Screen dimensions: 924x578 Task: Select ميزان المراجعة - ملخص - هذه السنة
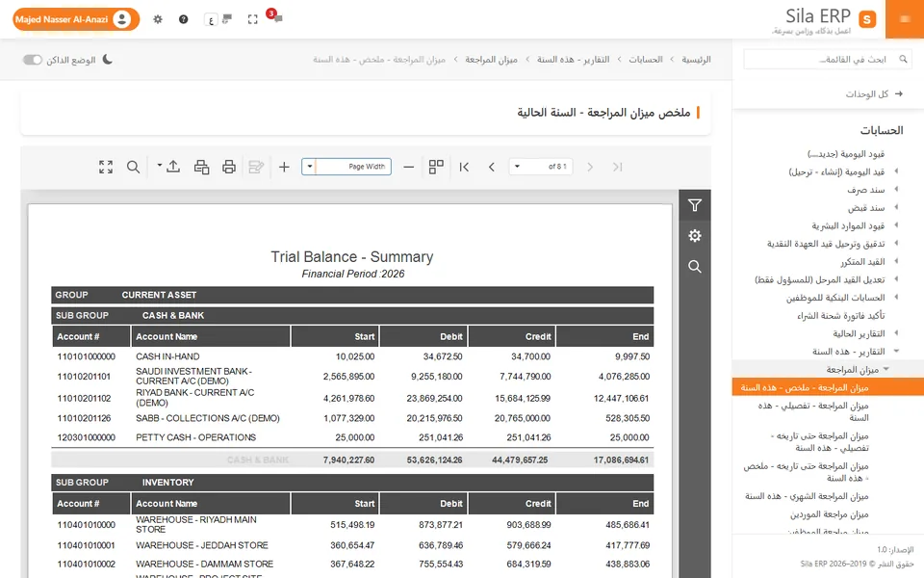828,387
